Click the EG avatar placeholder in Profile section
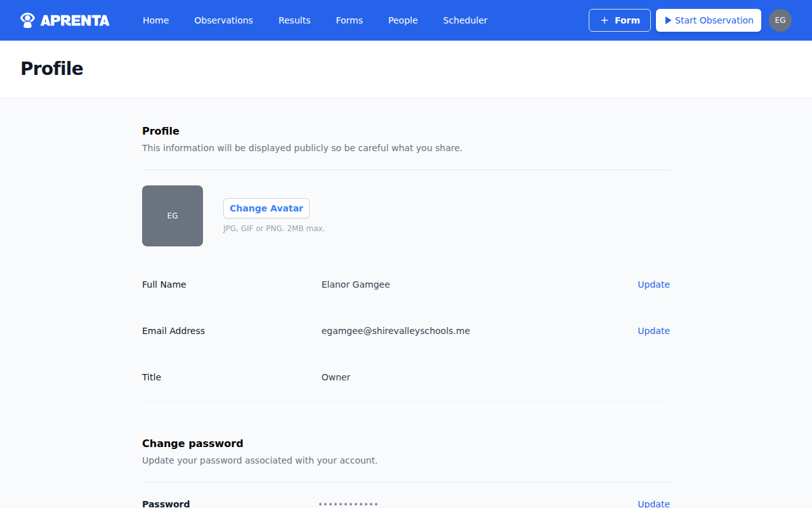 (172, 215)
